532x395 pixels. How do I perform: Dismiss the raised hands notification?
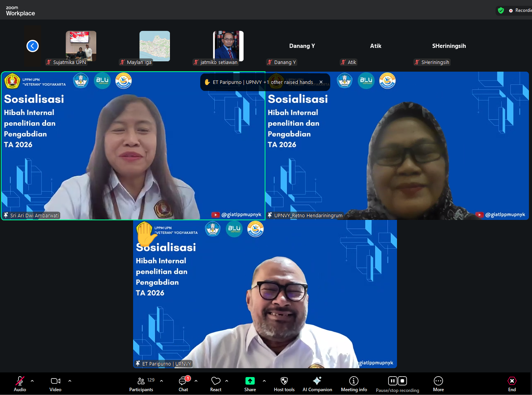tap(321, 82)
